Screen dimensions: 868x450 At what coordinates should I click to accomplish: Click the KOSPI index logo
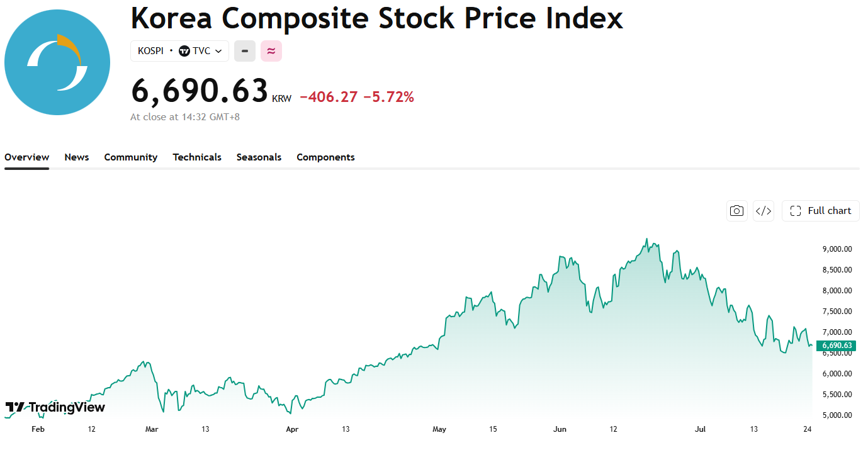[57, 62]
